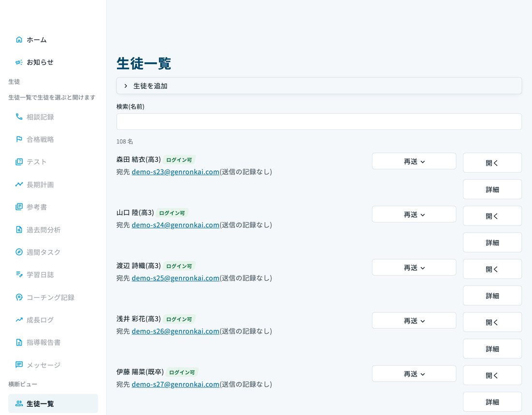This screenshot has width=532, height=415.
Task: Click 詳細 for 山口 陸
Action: click(492, 243)
